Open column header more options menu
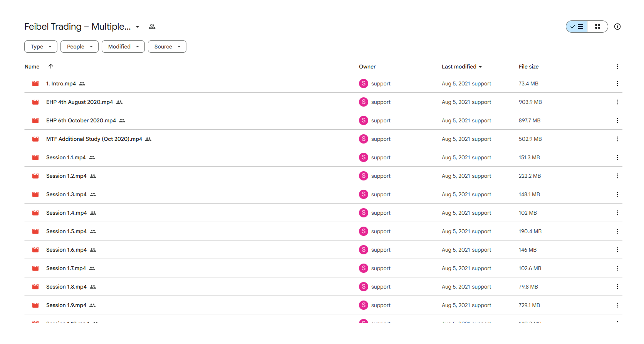The width and height of the screenshot is (644, 344). 617,67
